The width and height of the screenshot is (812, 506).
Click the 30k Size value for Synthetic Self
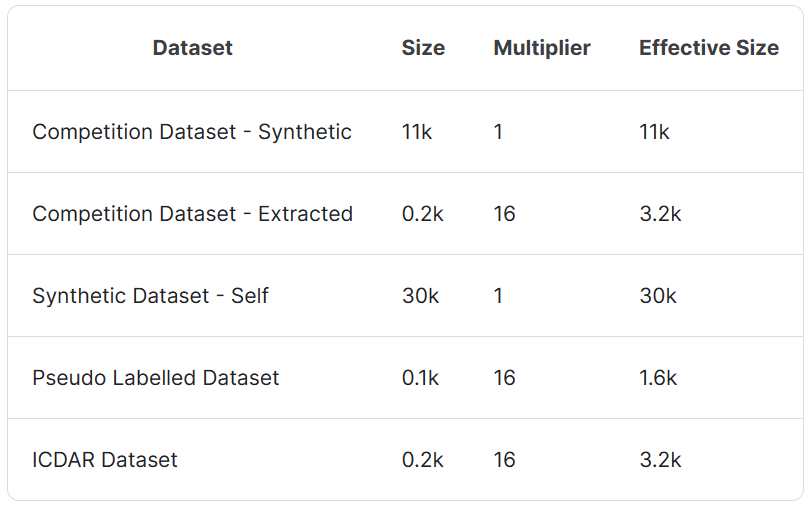[x=420, y=296]
